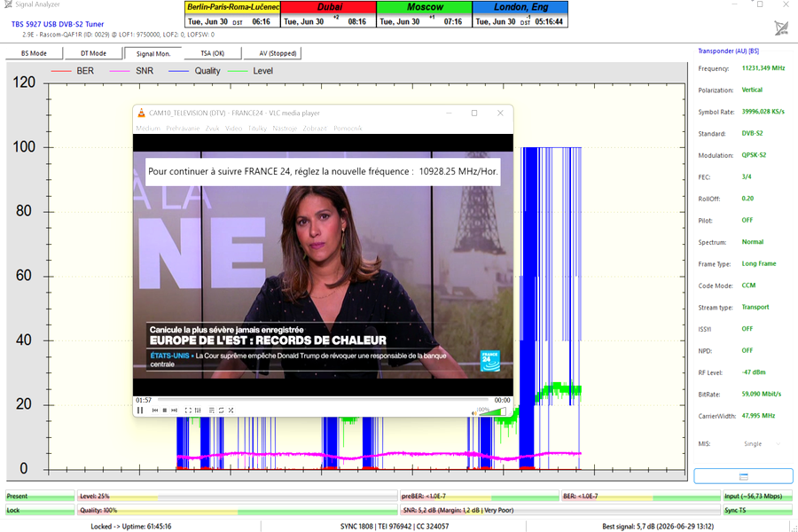798x532 pixels.
Task: Click the BER legend entry
Action: point(73,71)
